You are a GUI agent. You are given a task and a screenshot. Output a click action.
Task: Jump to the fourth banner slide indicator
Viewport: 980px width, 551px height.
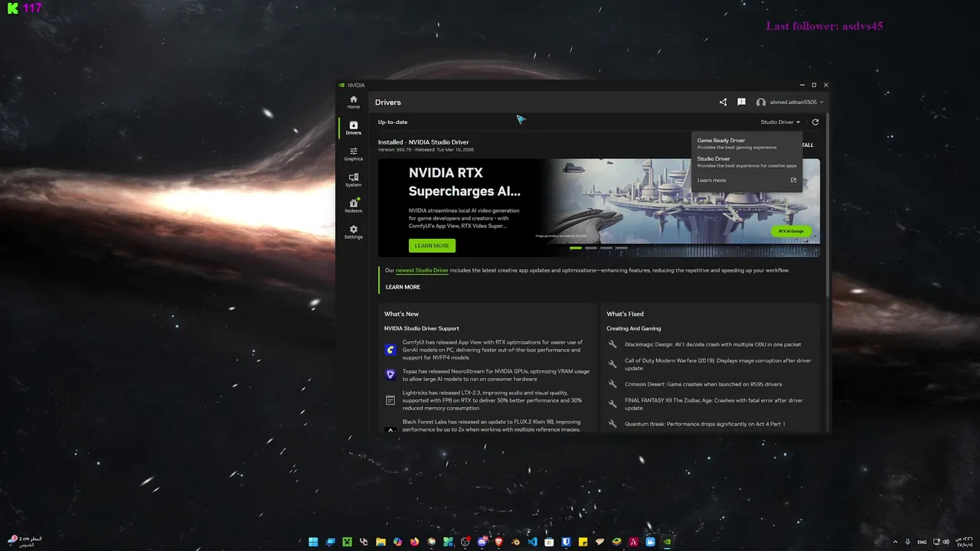622,248
